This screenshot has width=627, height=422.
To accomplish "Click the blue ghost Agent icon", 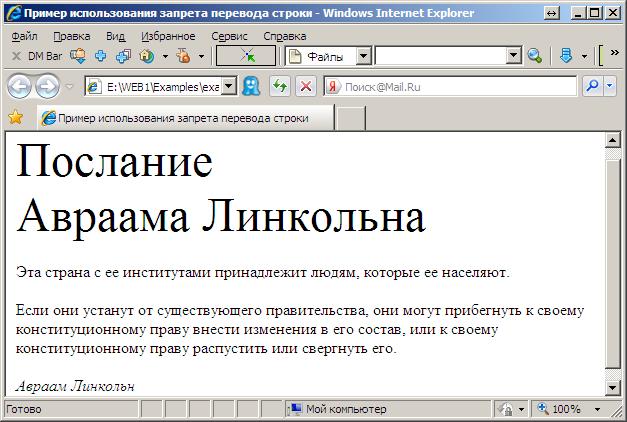I will [x=251, y=86].
